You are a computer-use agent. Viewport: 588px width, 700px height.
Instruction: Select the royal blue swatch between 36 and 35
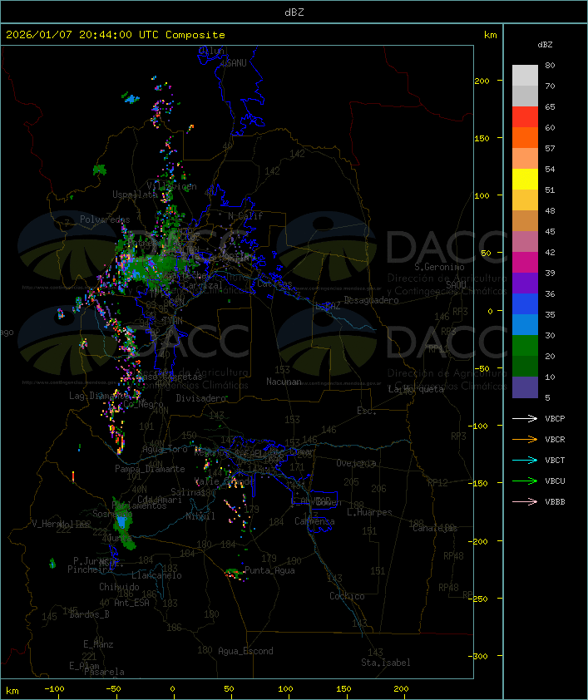pyautogui.click(x=525, y=303)
